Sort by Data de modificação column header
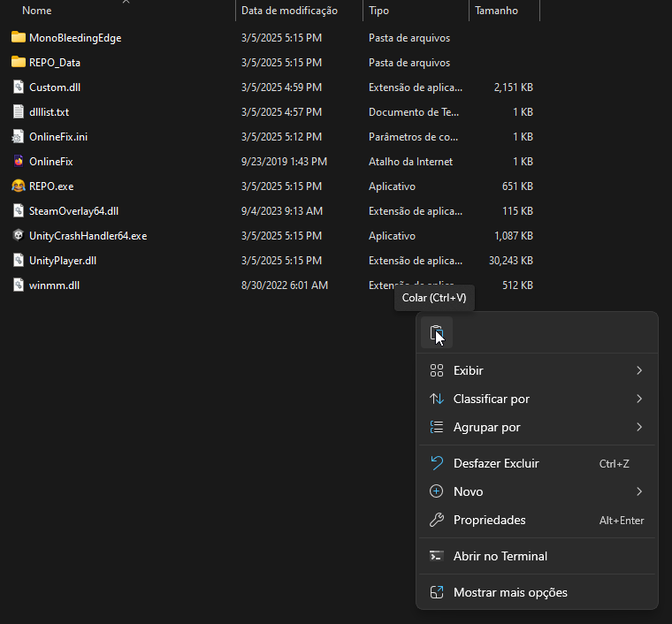This screenshot has width=672, height=624. (289, 11)
